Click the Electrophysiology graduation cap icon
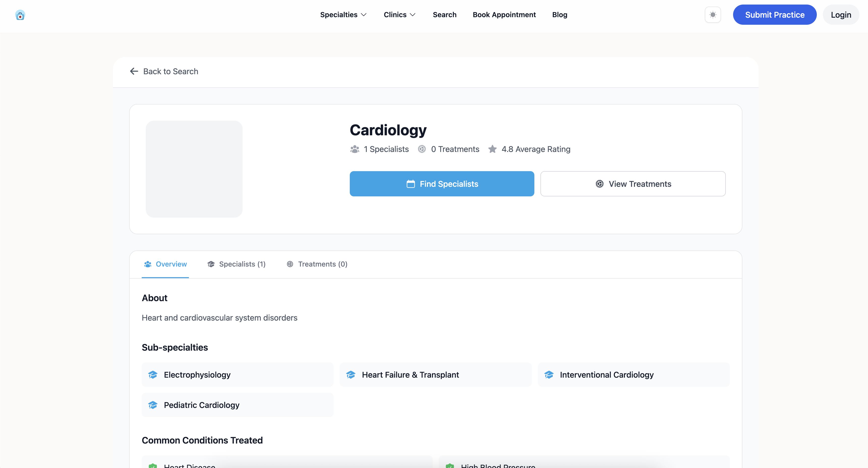 (x=153, y=375)
